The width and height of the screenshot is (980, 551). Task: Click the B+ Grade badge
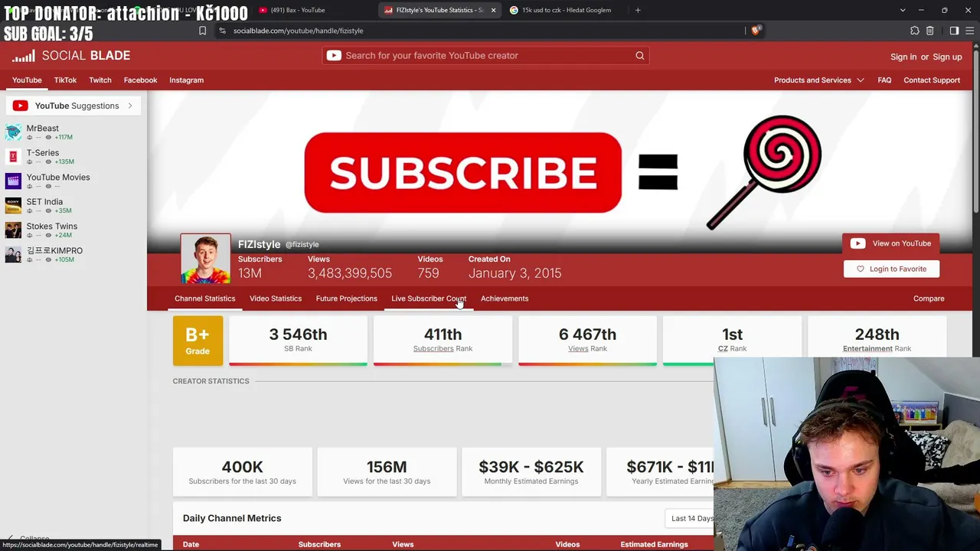(198, 341)
